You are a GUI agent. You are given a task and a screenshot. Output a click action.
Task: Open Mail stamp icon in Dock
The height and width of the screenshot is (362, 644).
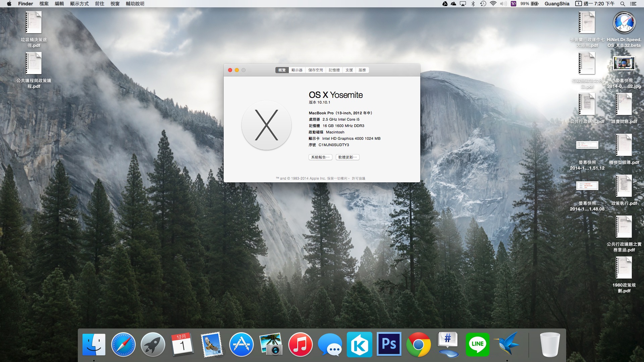[211, 345]
